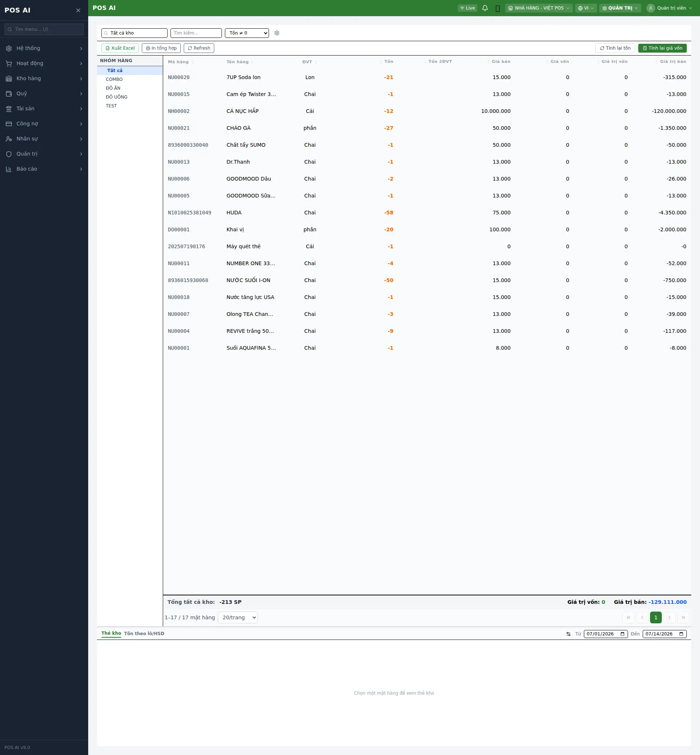Go to last page double-arrow icon
The image size is (700, 755).
pyautogui.click(x=683, y=617)
